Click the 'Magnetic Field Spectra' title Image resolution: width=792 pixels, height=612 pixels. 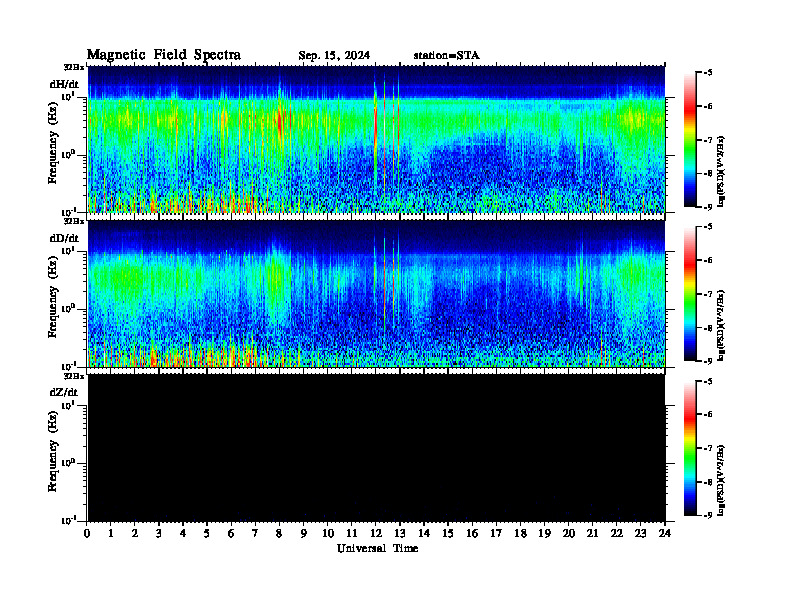pyautogui.click(x=164, y=55)
